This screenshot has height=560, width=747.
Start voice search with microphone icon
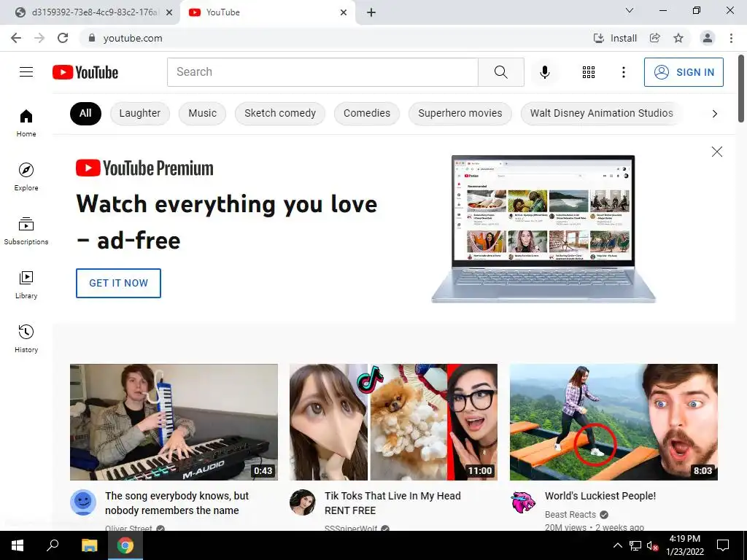click(544, 72)
